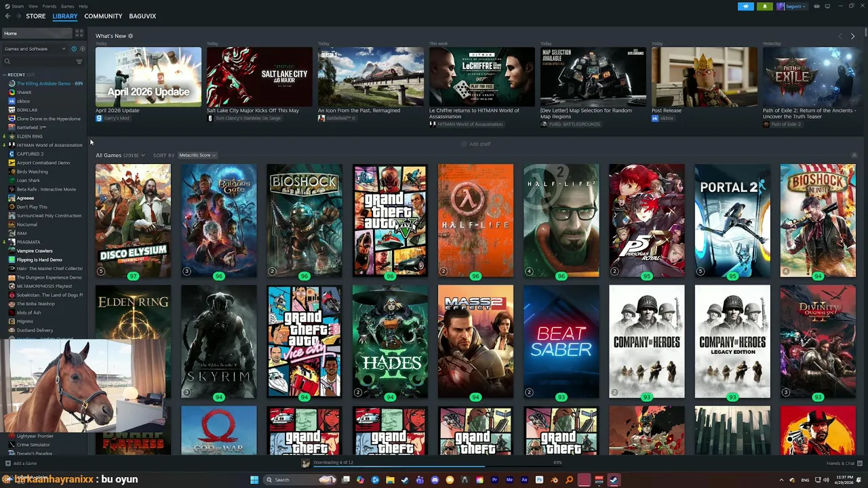
Task: Collapse the RECENT category in sidebar
Action: [5, 75]
